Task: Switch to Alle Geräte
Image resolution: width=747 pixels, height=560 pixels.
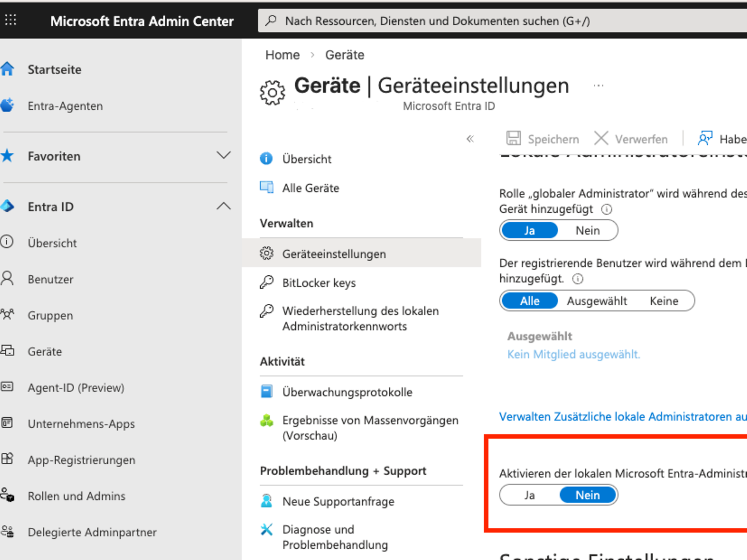Action: coord(310,188)
